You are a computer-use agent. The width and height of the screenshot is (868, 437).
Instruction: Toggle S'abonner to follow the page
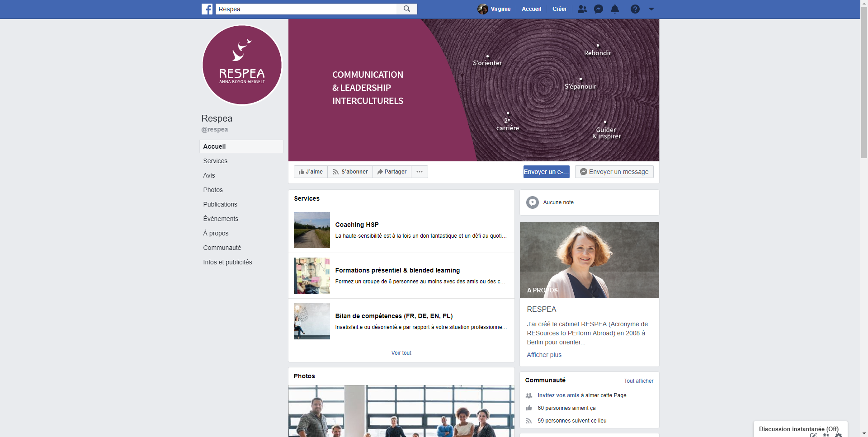[x=350, y=172]
